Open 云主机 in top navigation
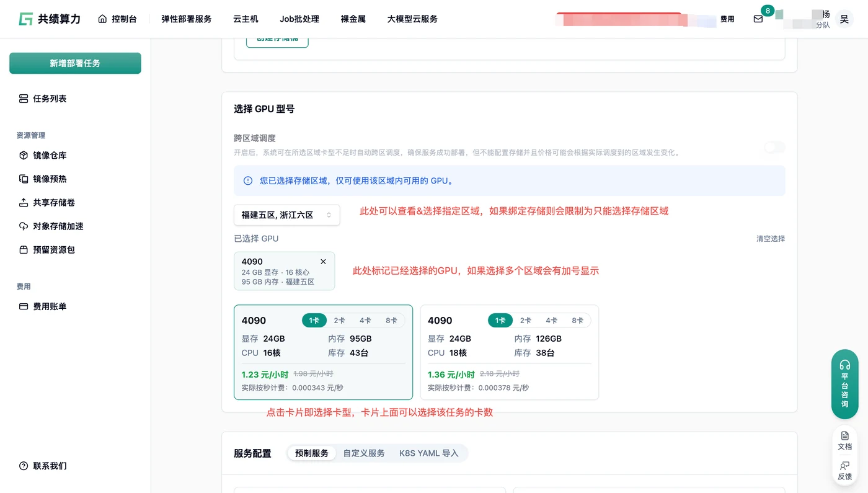Image resolution: width=868 pixels, height=493 pixels. tap(246, 19)
